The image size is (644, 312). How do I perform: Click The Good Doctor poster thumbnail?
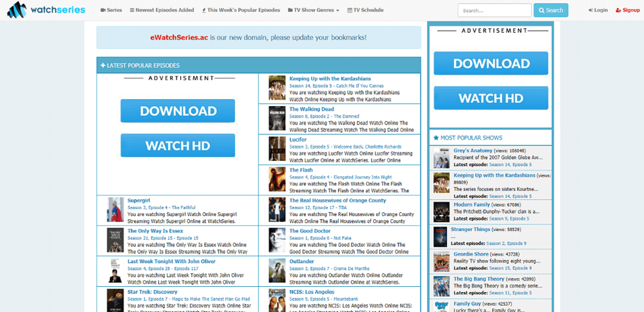(x=277, y=240)
